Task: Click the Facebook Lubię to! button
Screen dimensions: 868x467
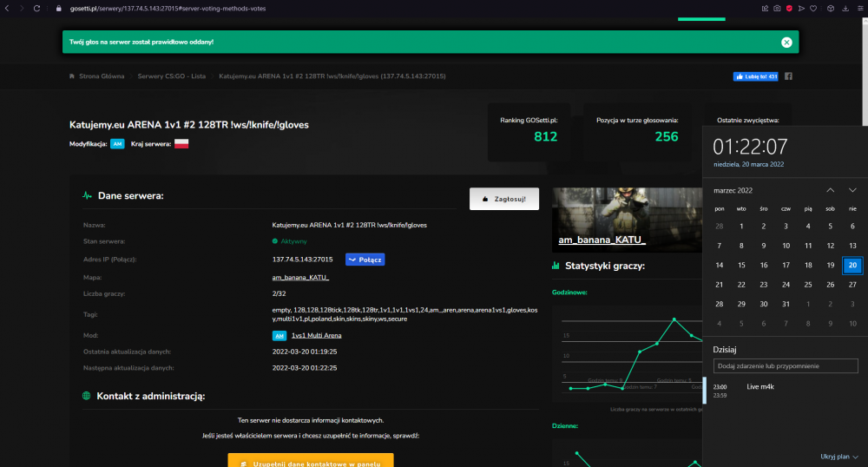Action: tap(756, 76)
